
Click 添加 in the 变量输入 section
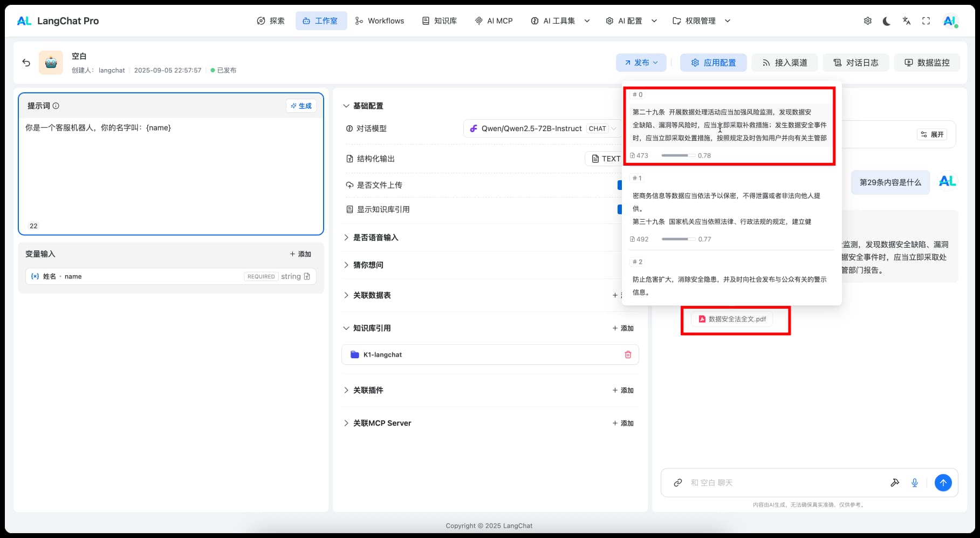(300, 254)
